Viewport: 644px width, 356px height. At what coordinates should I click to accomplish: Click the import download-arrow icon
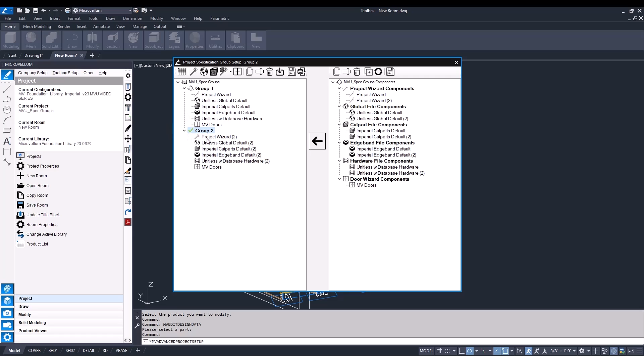(x=280, y=72)
